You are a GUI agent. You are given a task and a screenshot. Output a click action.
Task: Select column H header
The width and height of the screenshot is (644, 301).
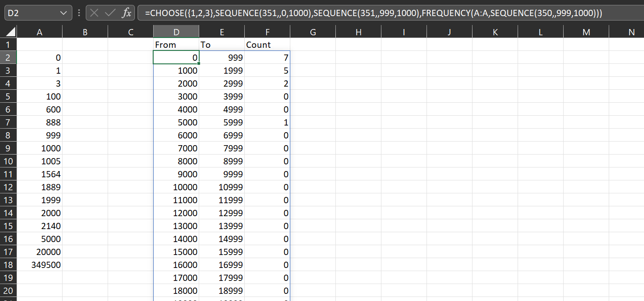358,32
